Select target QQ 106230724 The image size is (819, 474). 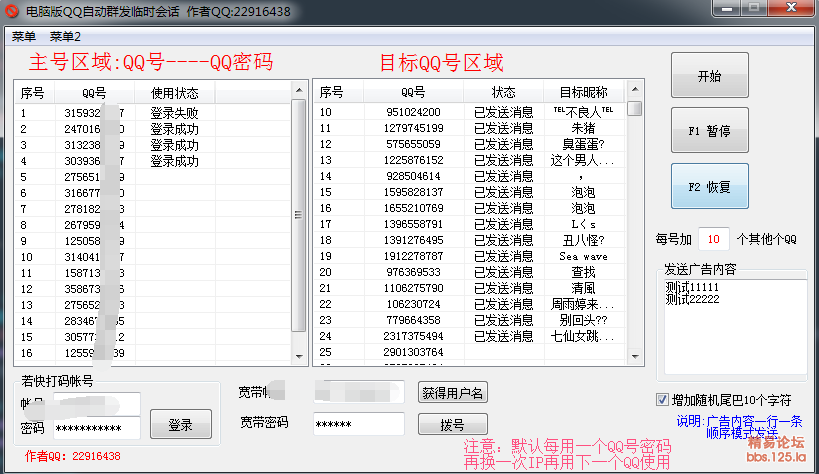click(x=413, y=304)
